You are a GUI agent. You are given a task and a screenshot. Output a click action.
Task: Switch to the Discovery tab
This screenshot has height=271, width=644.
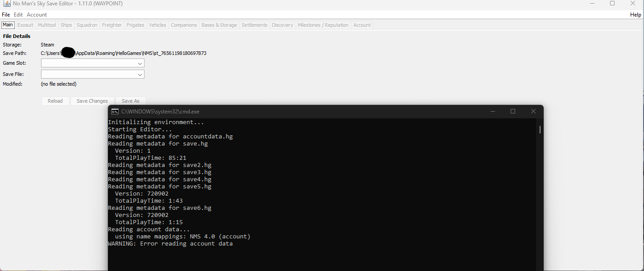[283, 25]
